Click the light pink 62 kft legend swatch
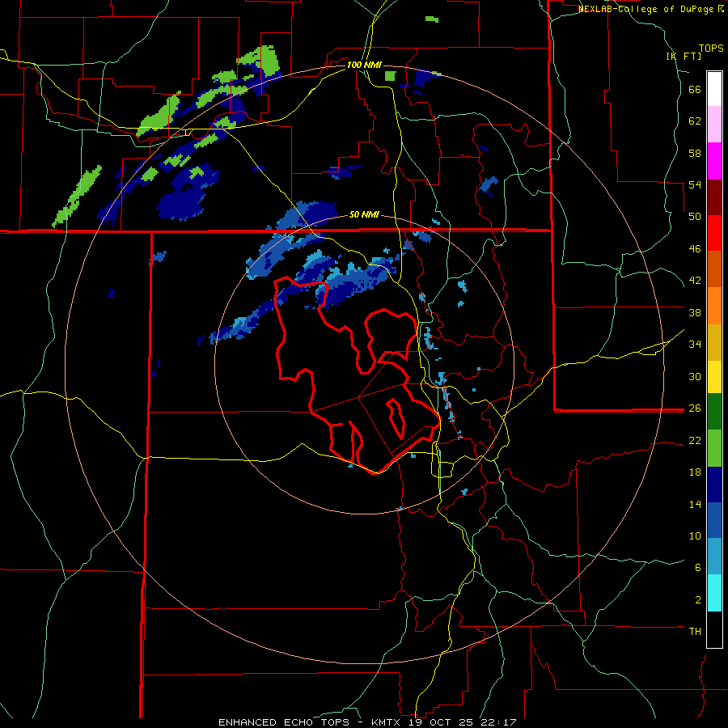 coord(714,125)
